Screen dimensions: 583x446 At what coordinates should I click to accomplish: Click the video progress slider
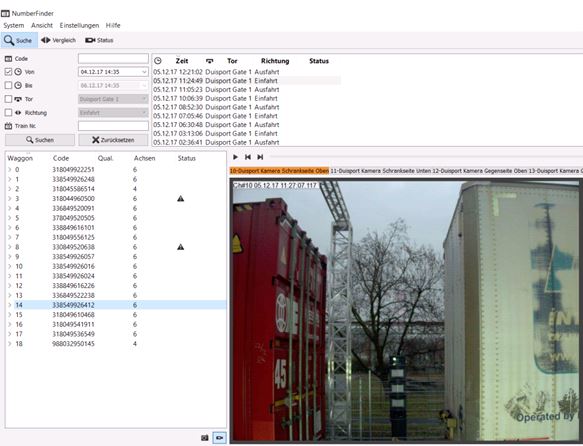426,157
